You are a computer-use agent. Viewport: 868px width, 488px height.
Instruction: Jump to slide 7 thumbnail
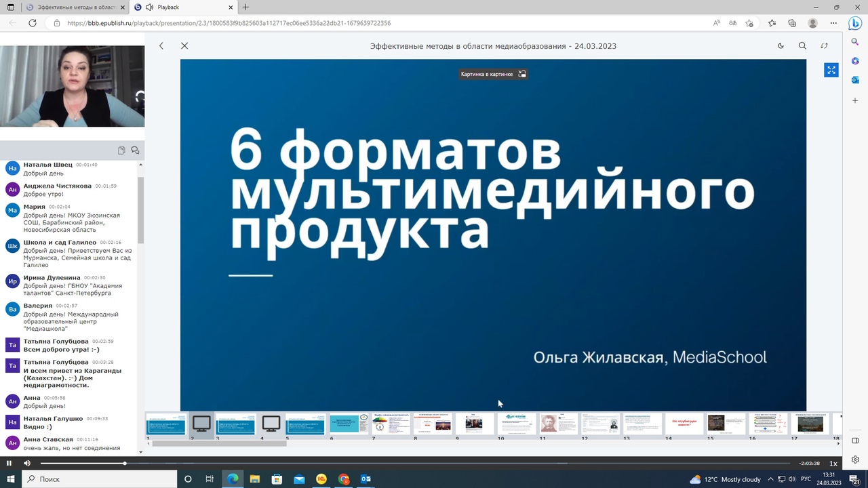coord(391,424)
